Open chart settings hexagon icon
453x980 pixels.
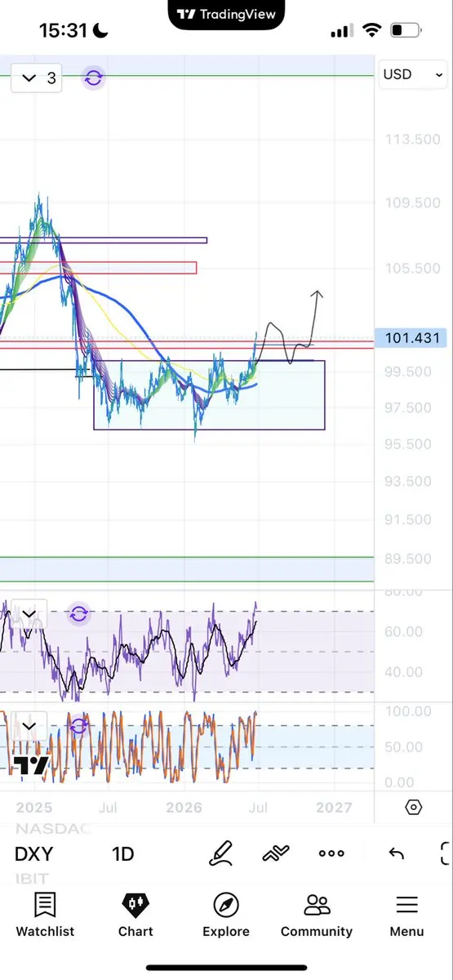414,807
